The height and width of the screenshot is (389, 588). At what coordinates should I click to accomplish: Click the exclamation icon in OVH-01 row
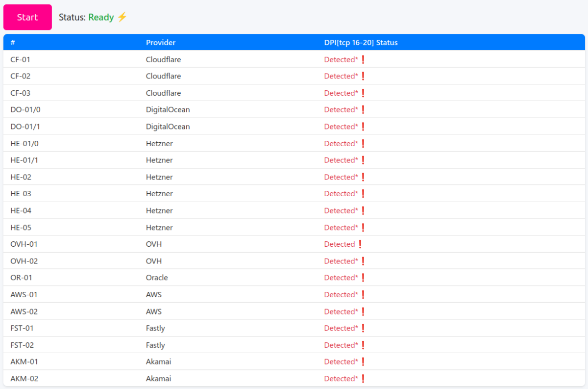[360, 244]
